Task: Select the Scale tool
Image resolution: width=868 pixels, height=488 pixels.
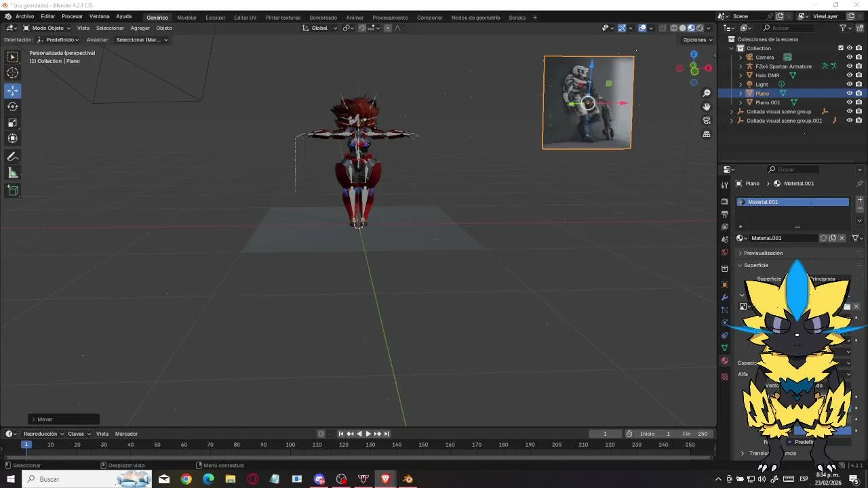Action: click(x=12, y=123)
